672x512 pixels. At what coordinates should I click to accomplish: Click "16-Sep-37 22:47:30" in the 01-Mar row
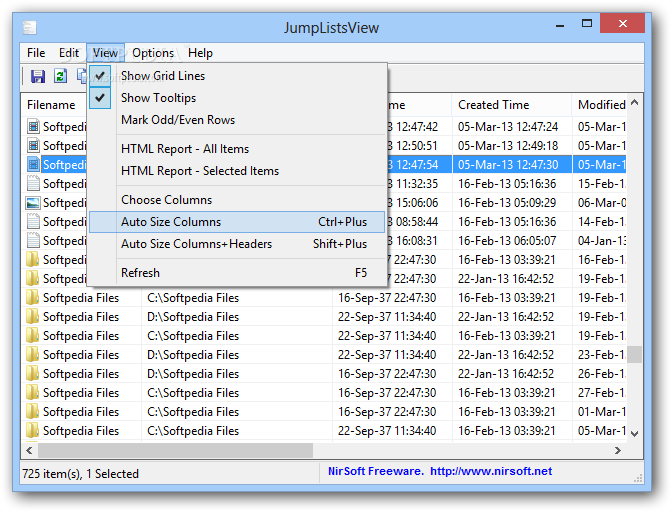coord(387,412)
